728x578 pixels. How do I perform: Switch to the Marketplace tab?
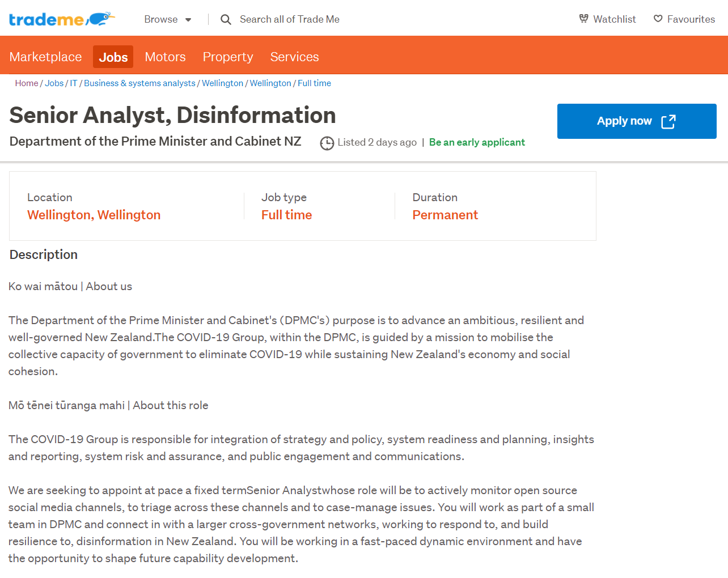45,57
